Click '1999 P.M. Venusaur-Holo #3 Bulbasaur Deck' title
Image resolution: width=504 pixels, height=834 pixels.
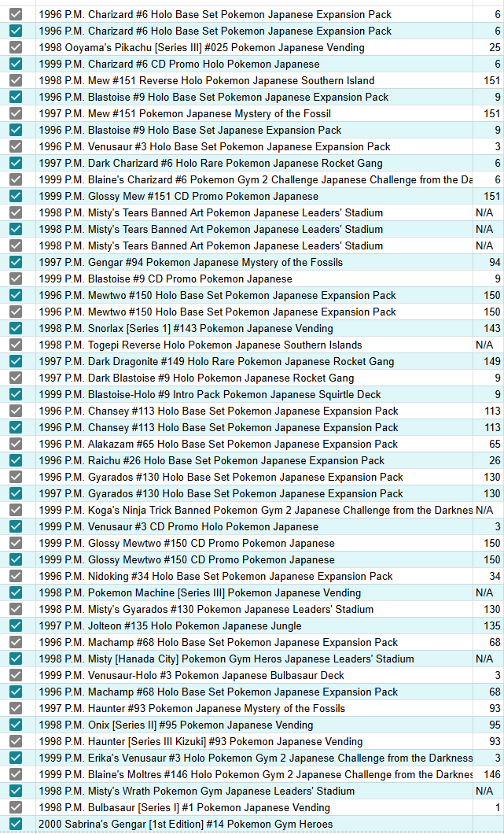point(191,675)
